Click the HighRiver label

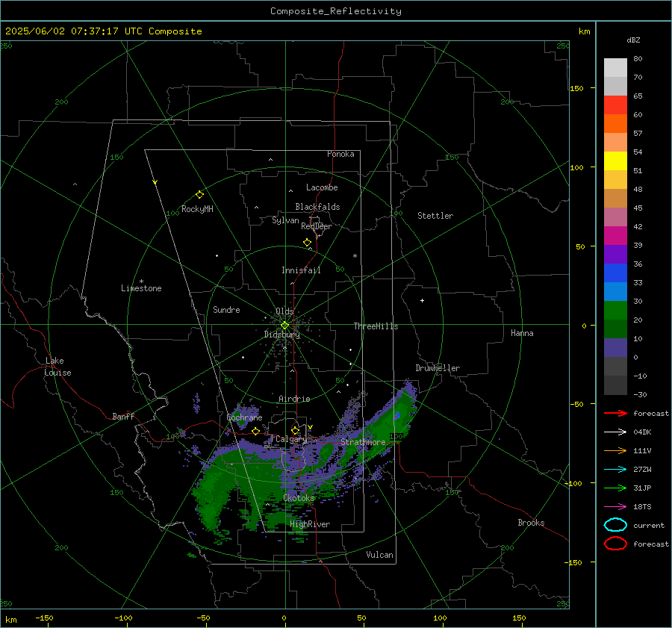point(310,524)
